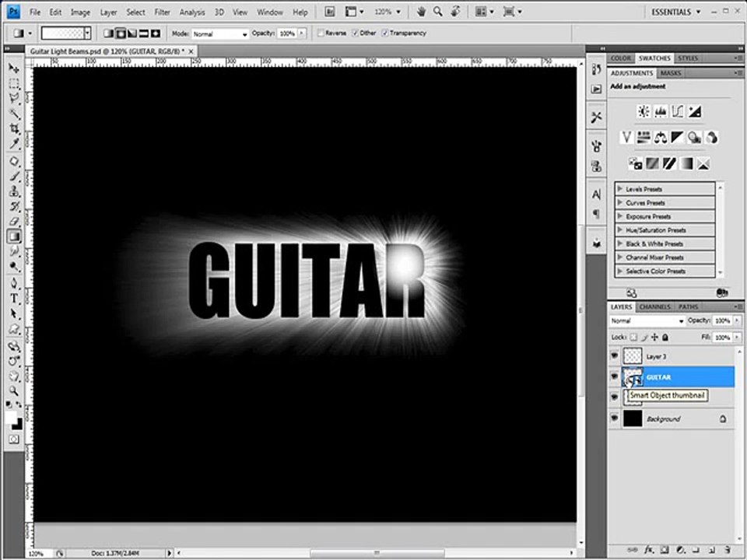The height and width of the screenshot is (560, 747).
Task: Click the foreground color swatch
Action: 11,418
